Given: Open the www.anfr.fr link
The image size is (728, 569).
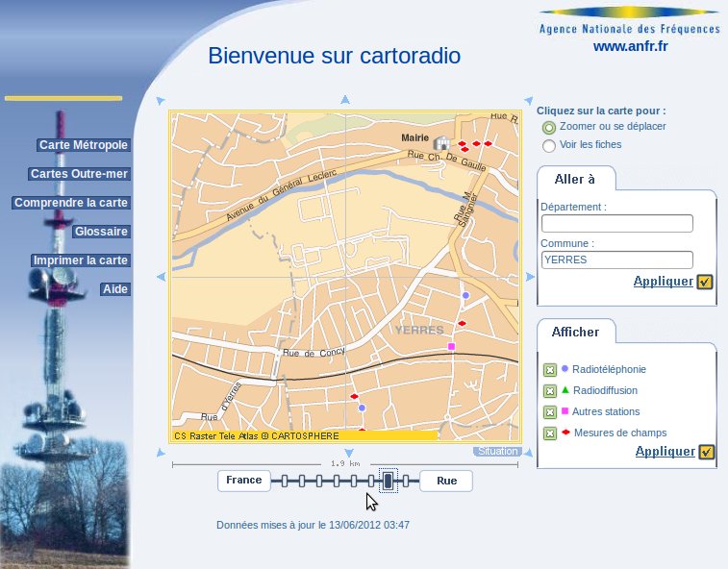Looking at the screenshot, I should point(630,46).
